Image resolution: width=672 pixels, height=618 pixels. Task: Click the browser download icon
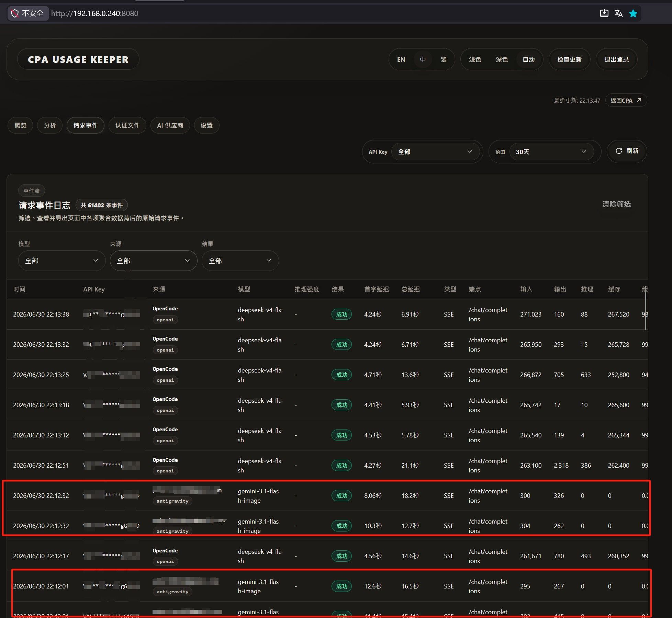(x=604, y=13)
